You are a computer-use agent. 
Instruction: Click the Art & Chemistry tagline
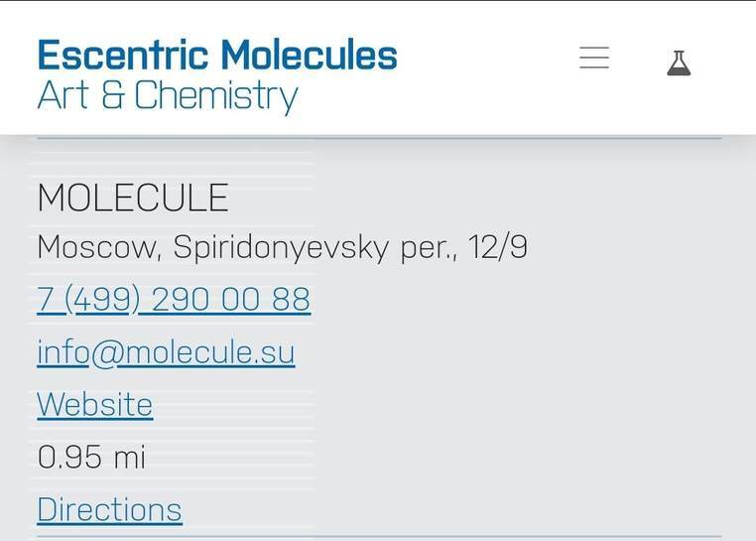tap(167, 96)
